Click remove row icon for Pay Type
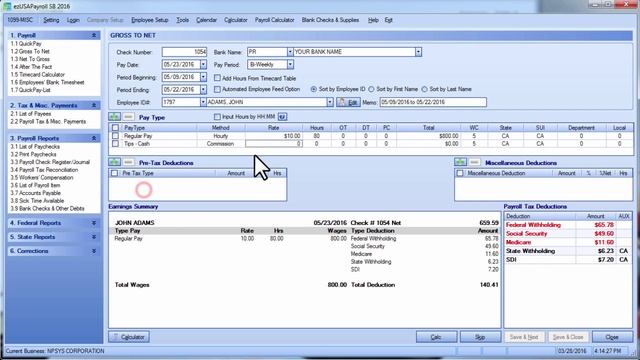 click(x=128, y=117)
